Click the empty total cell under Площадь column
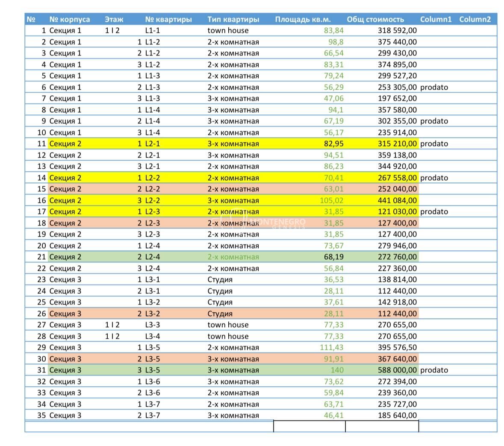Screen dimensions: 504x446 [x=309, y=426]
